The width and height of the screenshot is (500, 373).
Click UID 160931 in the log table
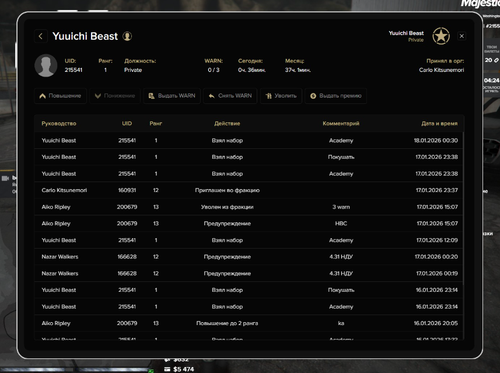pos(127,190)
